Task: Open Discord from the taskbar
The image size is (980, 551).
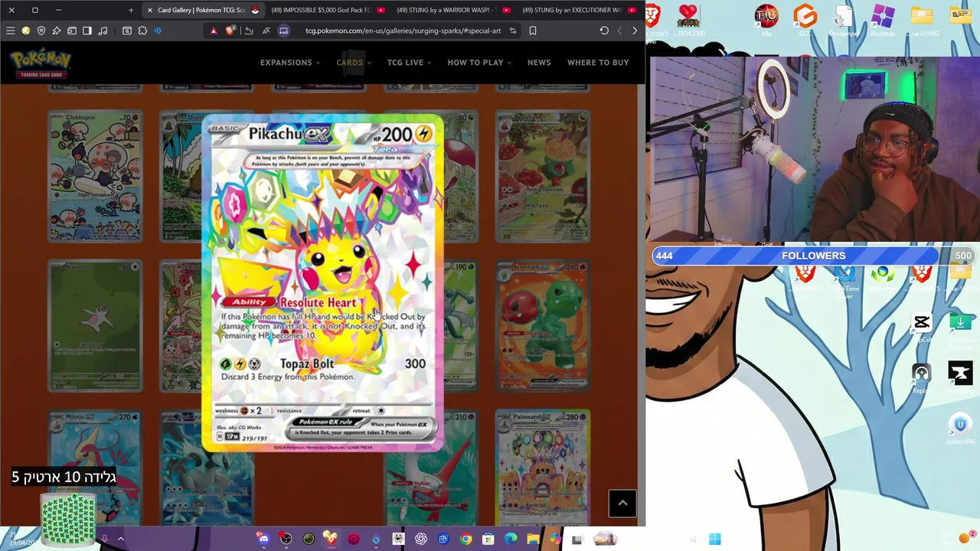Action: (x=263, y=540)
